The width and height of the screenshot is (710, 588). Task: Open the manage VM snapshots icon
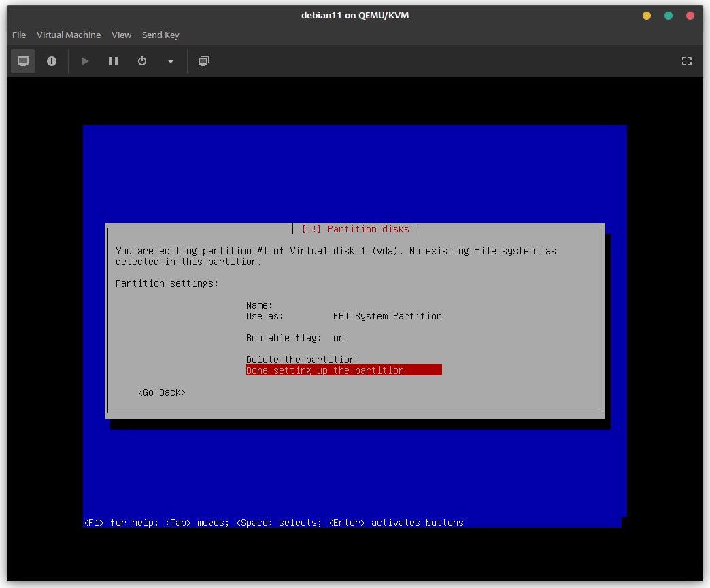point(203,61)
